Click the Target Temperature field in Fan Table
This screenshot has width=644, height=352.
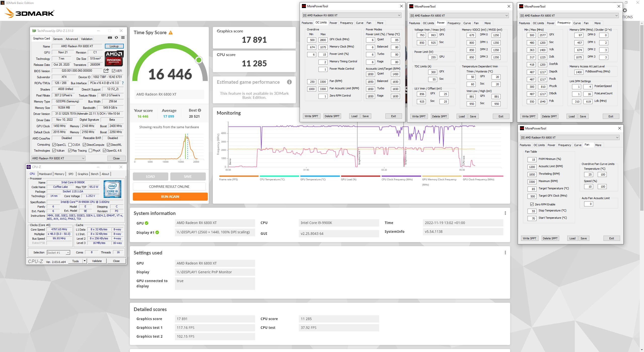pyautogui.click(x=532, y=189)
